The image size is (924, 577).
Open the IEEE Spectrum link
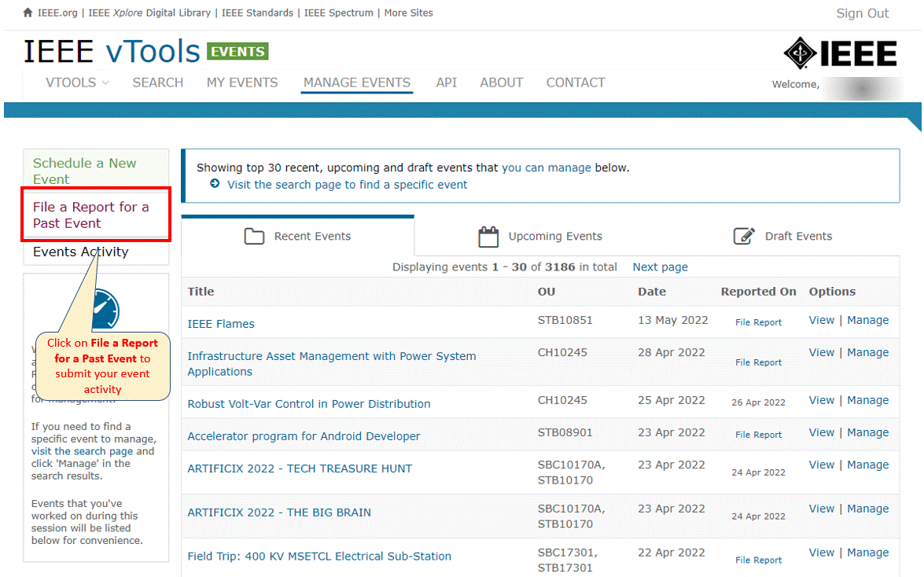click(339, 13)
